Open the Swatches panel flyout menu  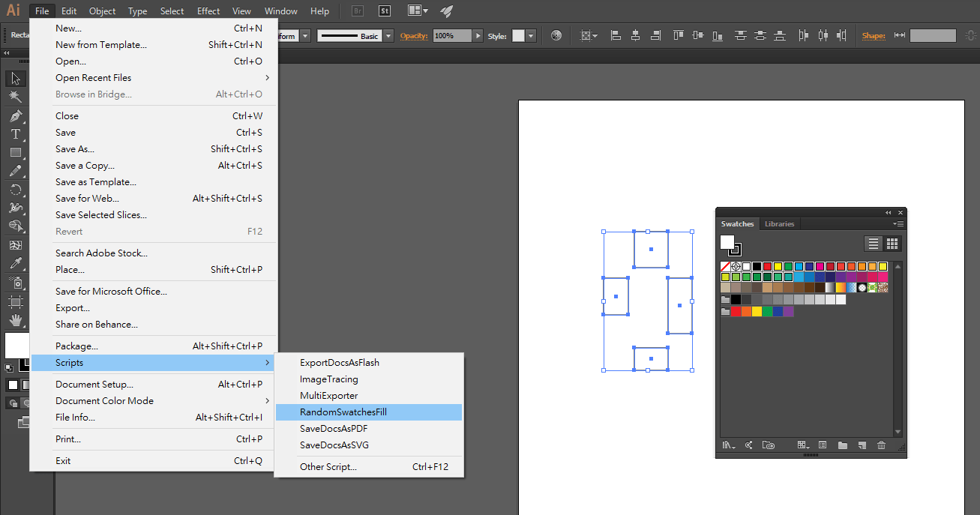(898, 223)
